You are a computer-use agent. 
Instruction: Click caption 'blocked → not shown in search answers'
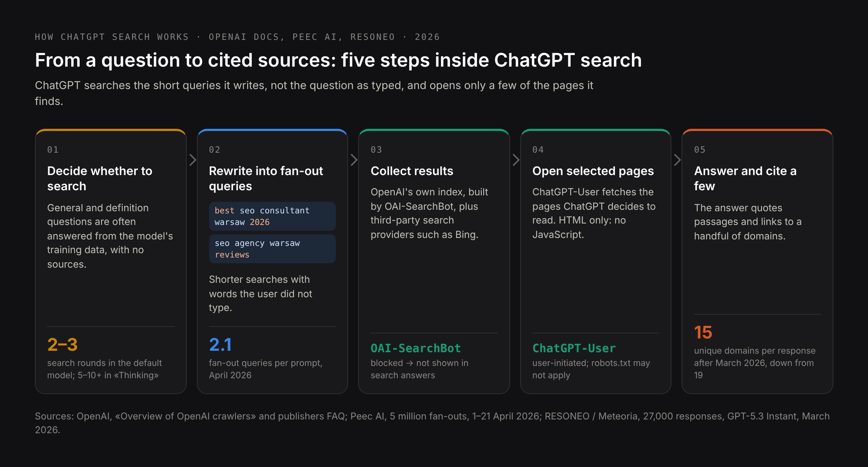[x=420, y=369]
